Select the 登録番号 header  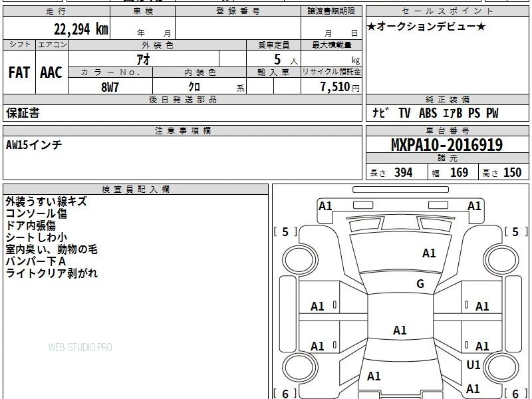(238, 11)
